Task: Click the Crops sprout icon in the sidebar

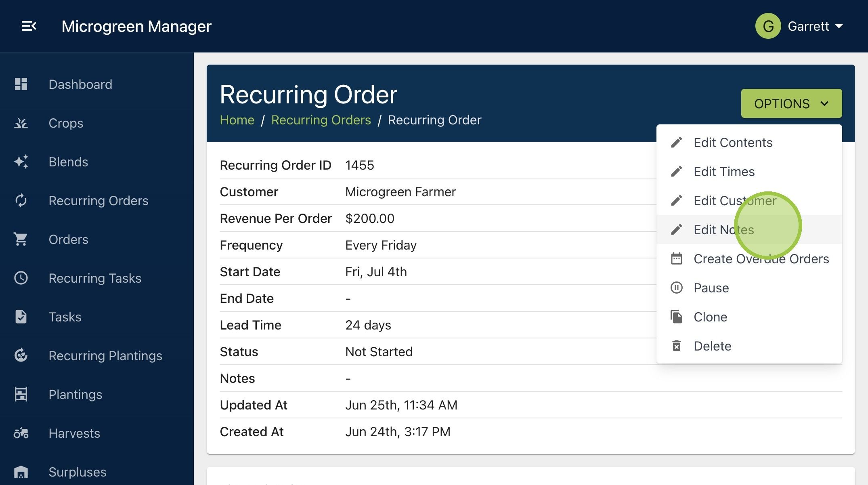Action: tap(21, 123)
